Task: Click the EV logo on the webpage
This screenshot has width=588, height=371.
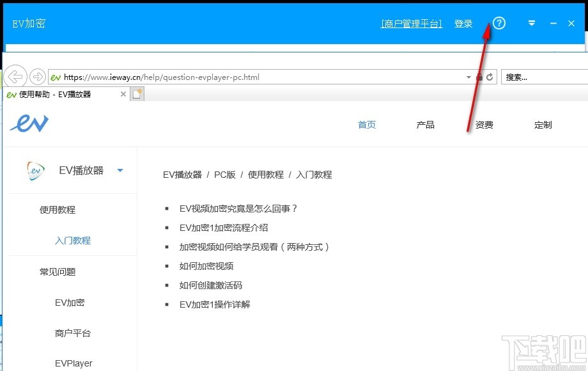Action: (29, 123)
